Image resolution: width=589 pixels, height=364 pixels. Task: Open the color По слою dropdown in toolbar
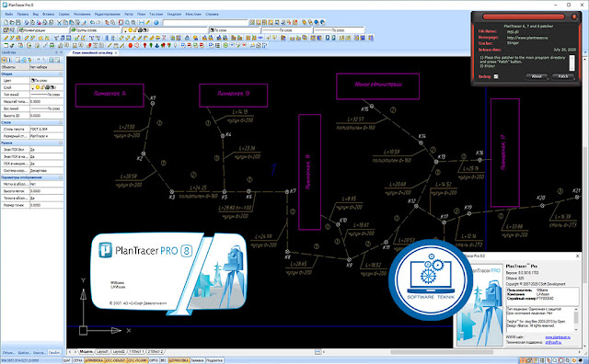point(234,30)
